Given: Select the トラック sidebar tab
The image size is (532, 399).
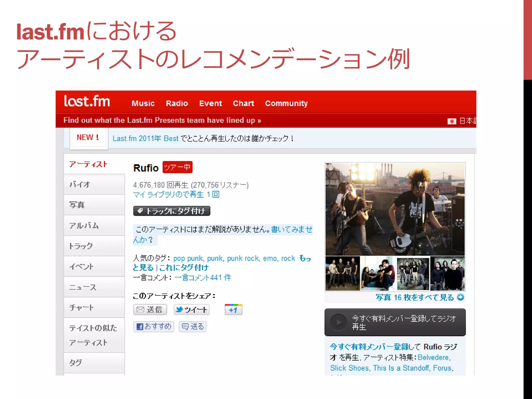Looking at the screenshot, I should pyautogui.click(x=94, y=246).
